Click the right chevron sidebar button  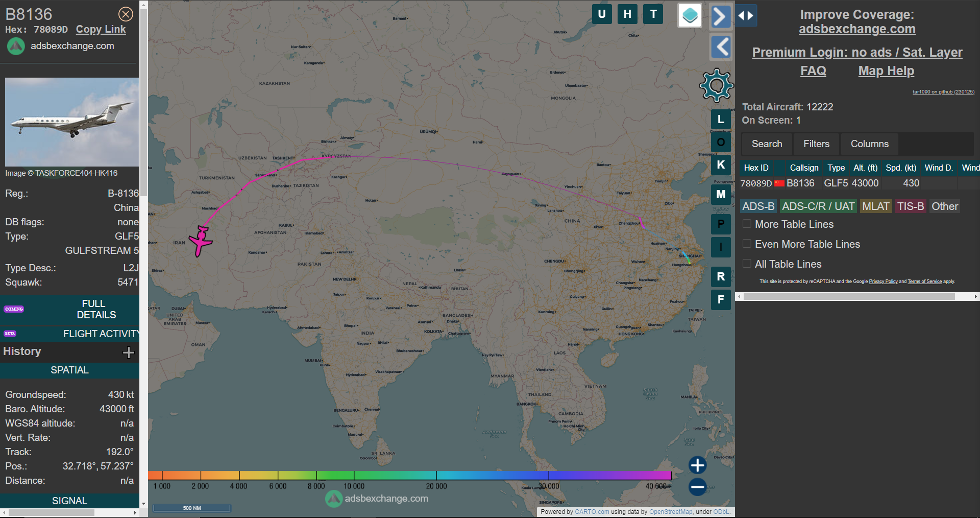[721, 16]
